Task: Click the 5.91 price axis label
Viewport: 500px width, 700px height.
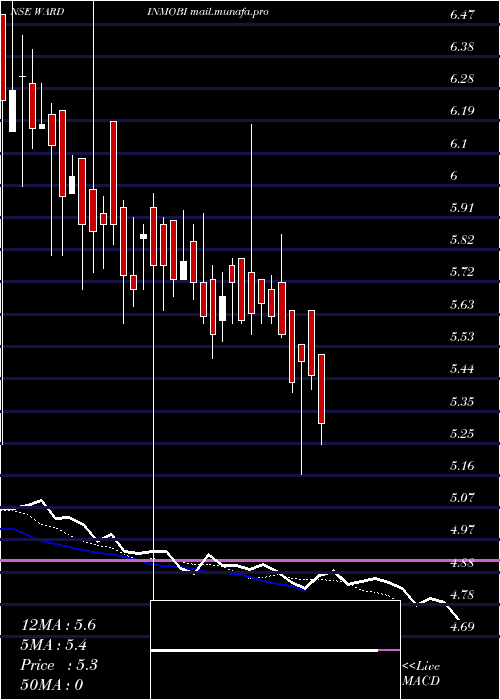Action: (462, 208)
